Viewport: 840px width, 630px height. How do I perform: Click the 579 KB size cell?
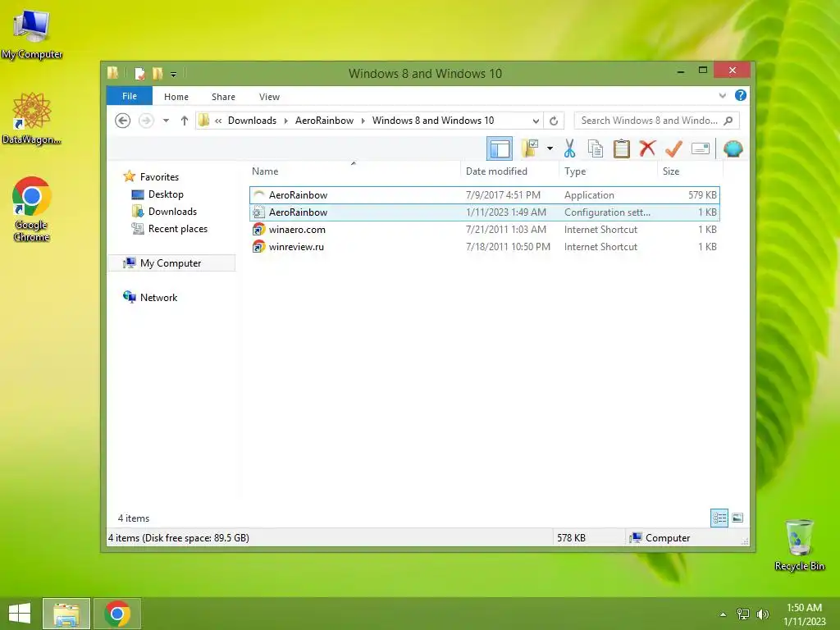coord(702,195)
